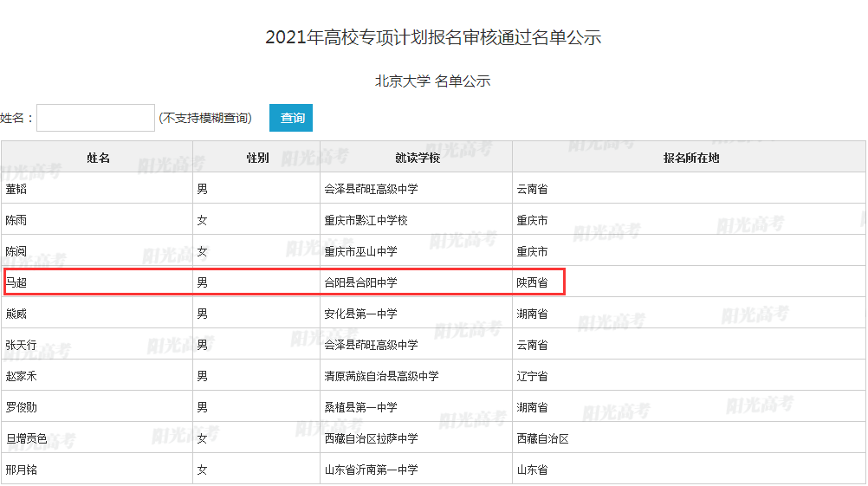
Task: Click school 西藏自治区拉萨中学
Action: point(371,438)
